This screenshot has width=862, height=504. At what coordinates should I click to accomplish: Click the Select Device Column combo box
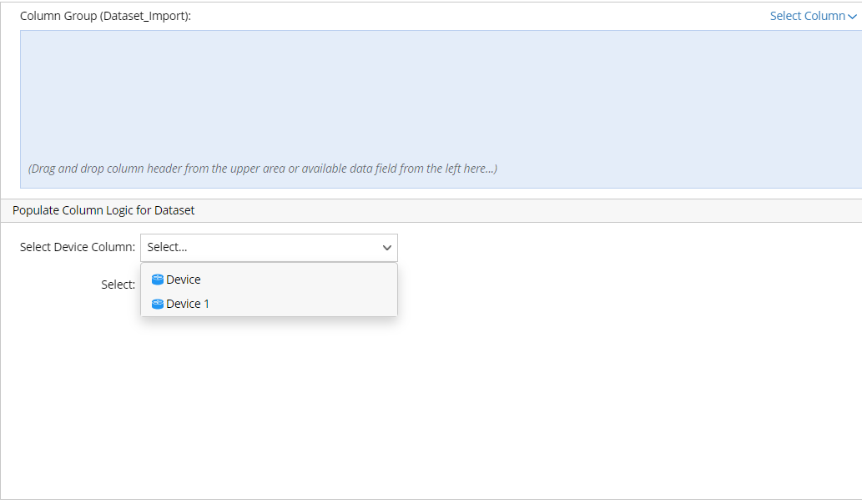[269, 248]
